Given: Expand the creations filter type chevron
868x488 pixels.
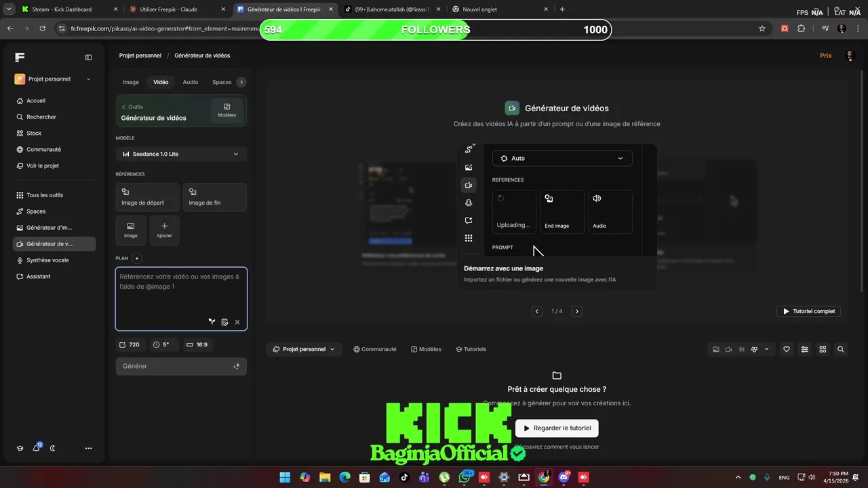Looking at the screenshot, I should point(766,349).
